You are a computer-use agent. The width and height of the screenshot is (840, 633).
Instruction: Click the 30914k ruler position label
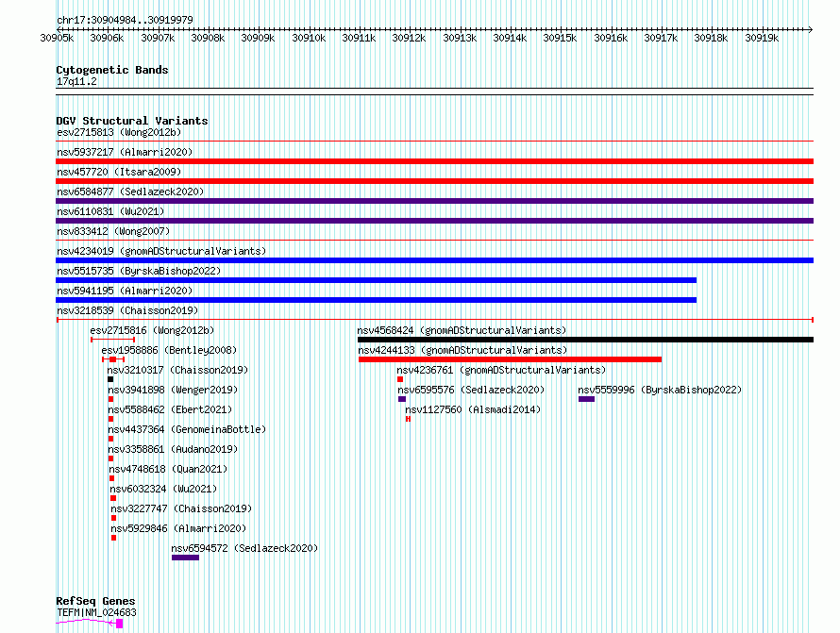pyautogui.click(x=510, y=38)
